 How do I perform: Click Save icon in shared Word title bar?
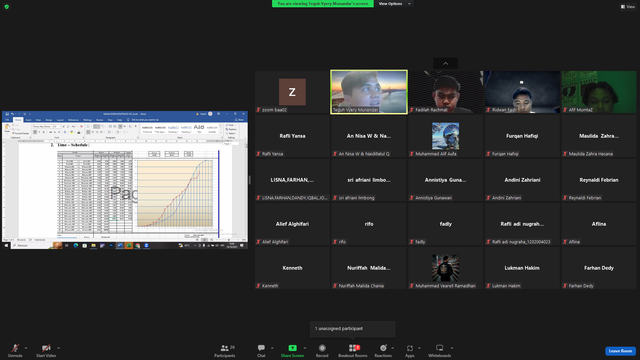7,114
